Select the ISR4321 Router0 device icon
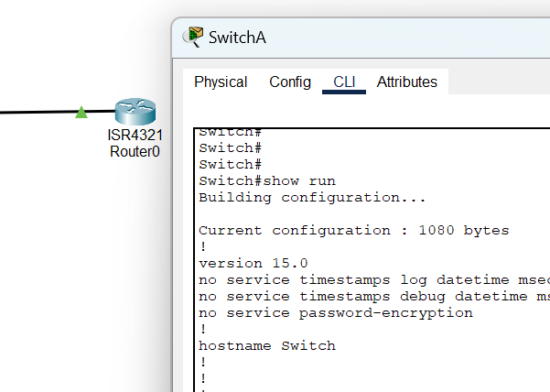 (x=135, y=111)
